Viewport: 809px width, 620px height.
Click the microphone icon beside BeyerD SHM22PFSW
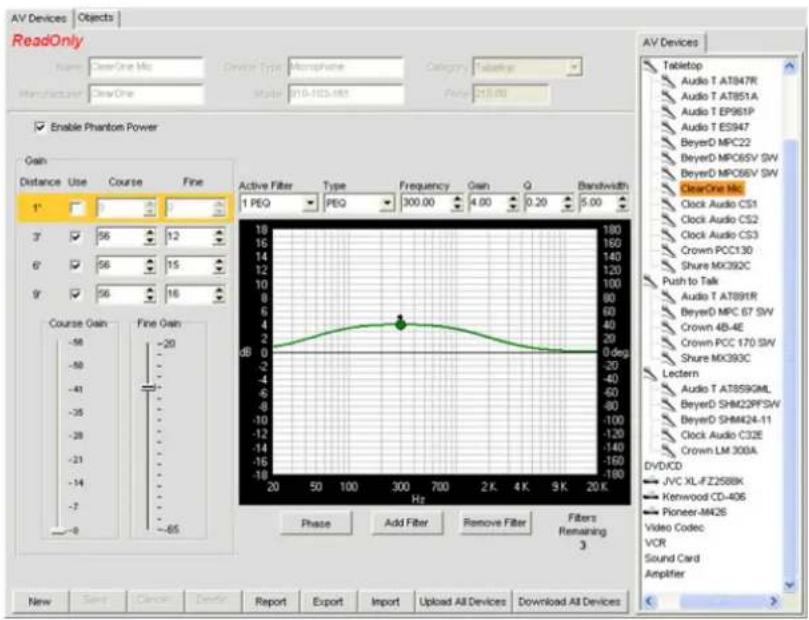[669, 404]
